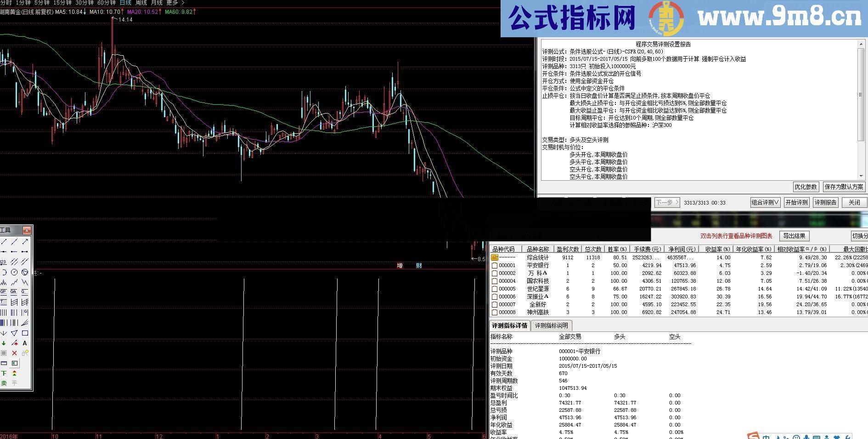The height and width of the screenshot is (439, 868).
Task: Select the triangle drawing tool
Action: pyautogui.click(x=14, y=333)
